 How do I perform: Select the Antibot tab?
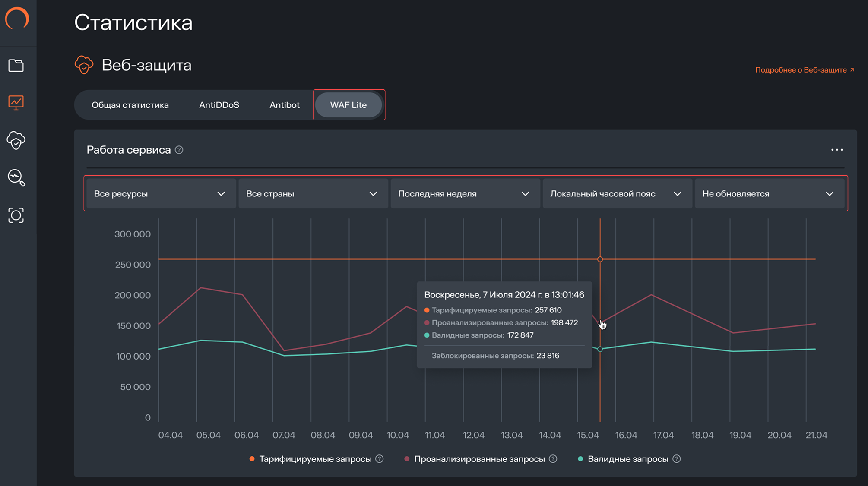tap(285, 104)
